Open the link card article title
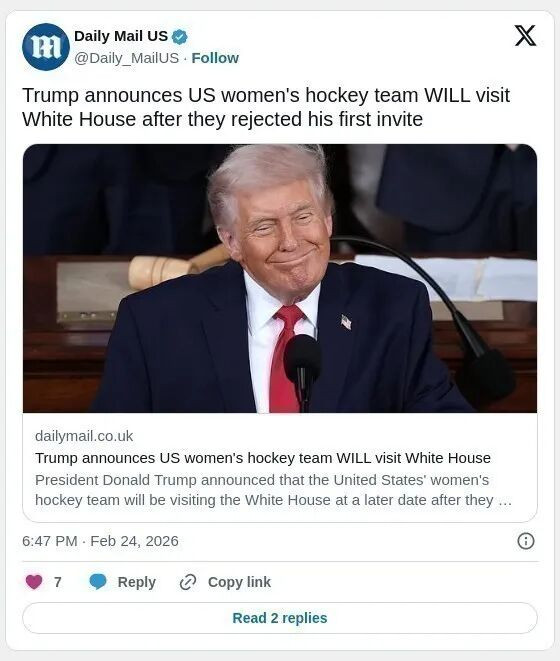The width and height of the screenshot is (560, 661). [263, 458]
